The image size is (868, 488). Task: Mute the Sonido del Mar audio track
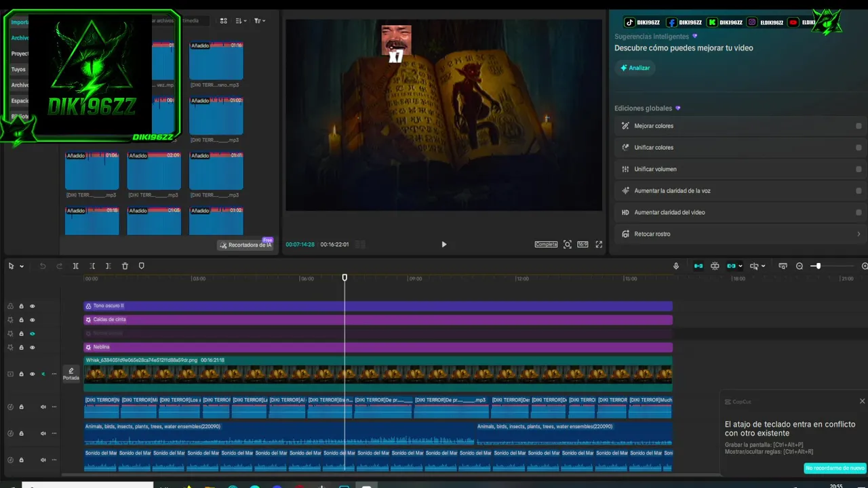point(43,460)
